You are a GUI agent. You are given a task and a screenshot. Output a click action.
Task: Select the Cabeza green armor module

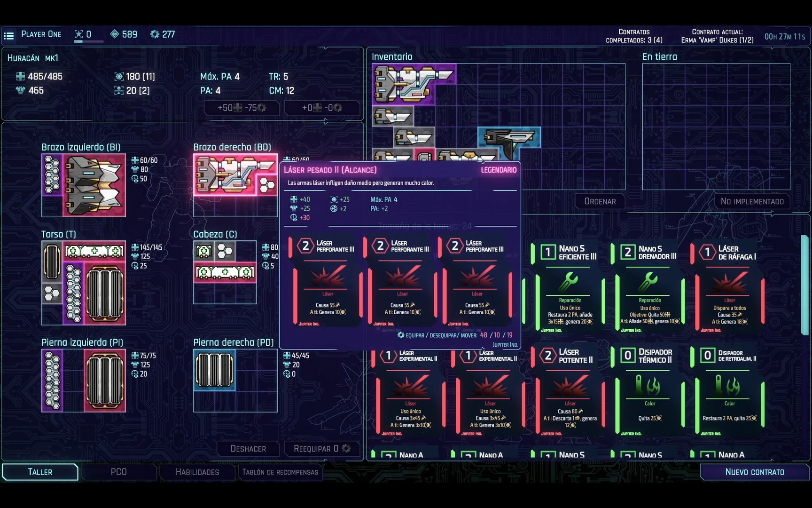[225, 273]
